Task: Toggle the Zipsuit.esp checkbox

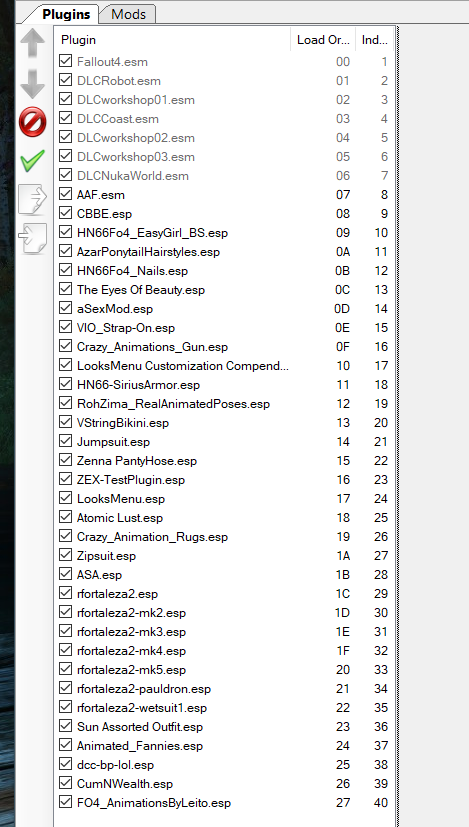Action: [65, 555]
